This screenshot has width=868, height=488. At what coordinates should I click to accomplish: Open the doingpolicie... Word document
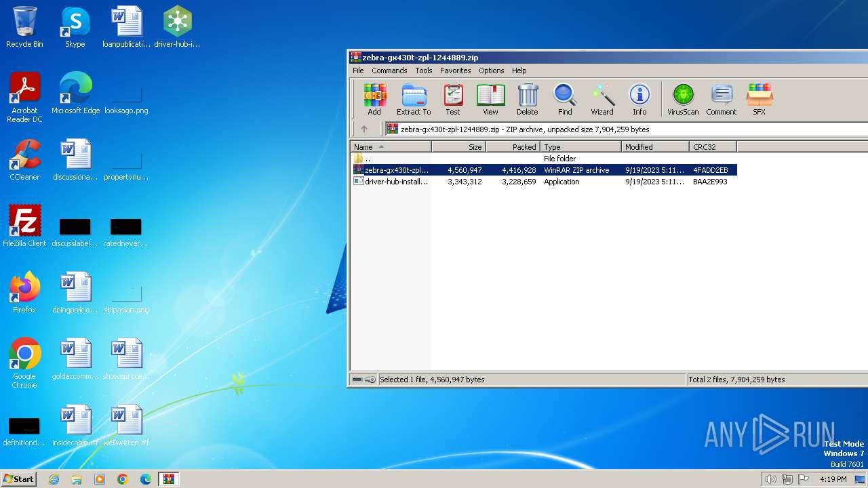click(75, 293)
